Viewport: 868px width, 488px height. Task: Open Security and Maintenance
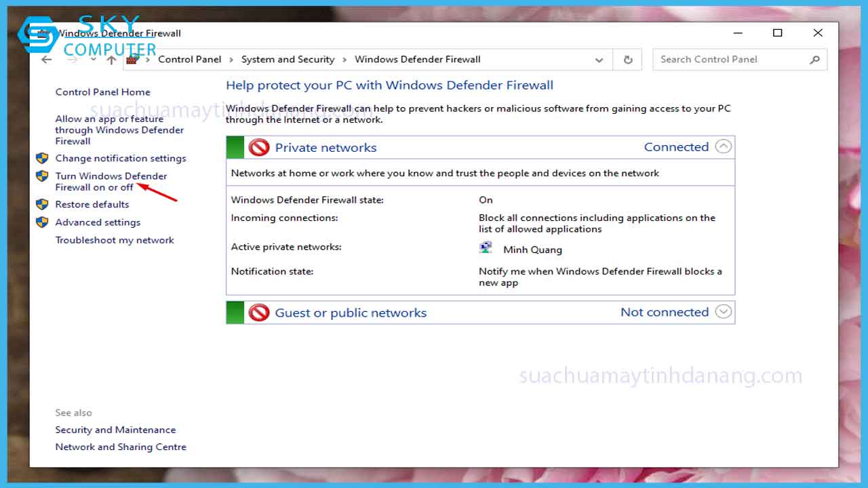115,430
